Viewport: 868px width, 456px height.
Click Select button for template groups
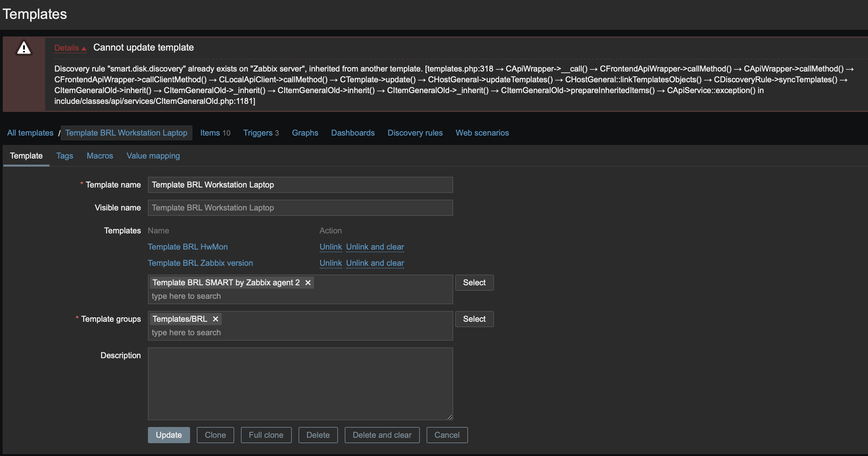[474, 319]
